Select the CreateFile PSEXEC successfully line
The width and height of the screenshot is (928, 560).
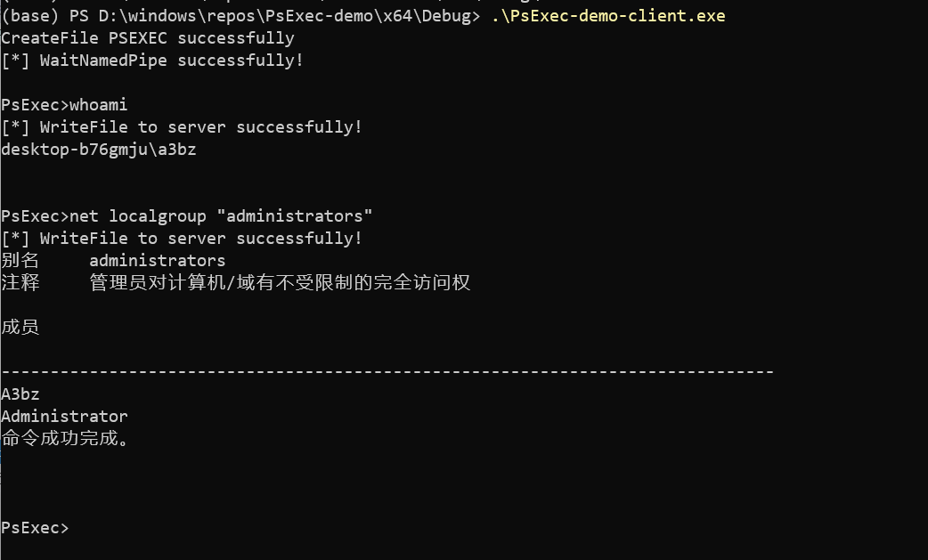148,38
